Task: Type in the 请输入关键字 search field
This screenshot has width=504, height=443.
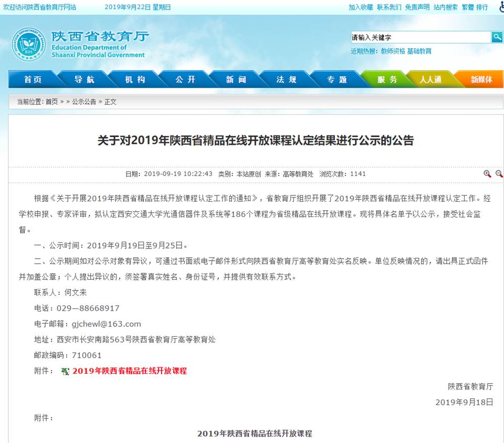Action: [x=420, y=37]
